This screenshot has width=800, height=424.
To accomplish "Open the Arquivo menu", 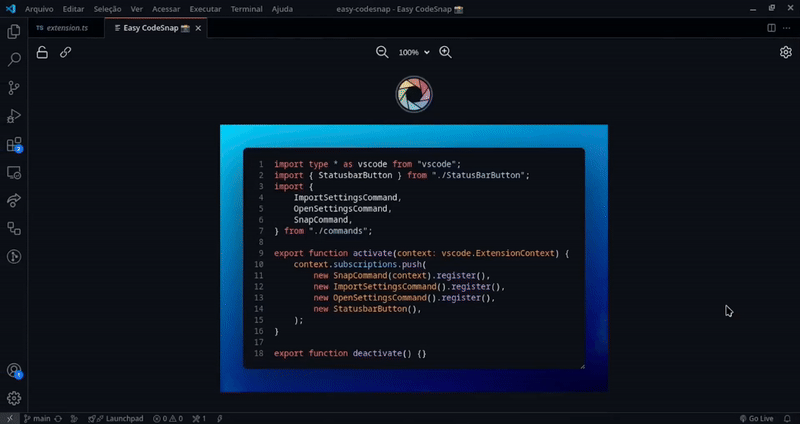I will (x=39, y=9).
